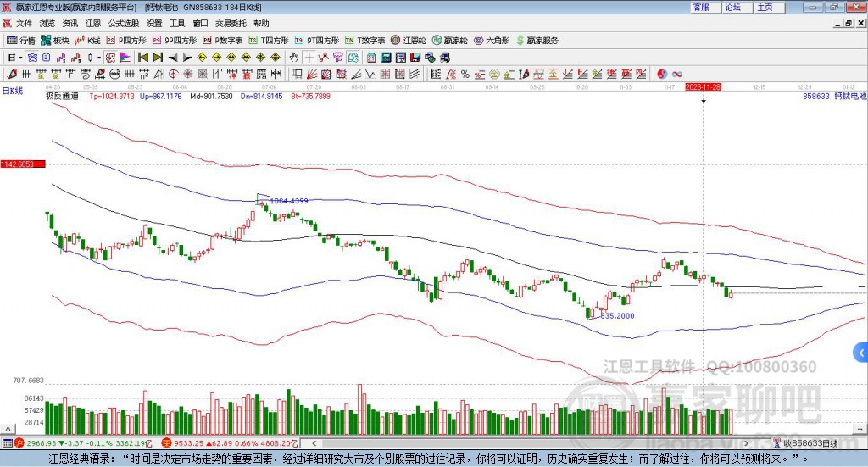Open the 交易委托 menu
This screenshot has height=467, width=868.
coord(231,23)
